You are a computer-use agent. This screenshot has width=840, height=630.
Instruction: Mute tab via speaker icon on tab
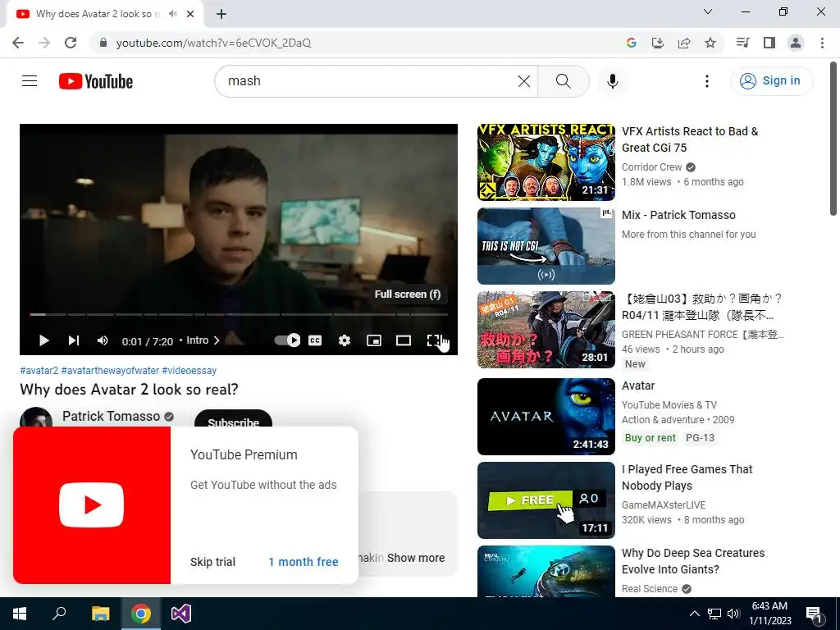(x=172, y=14)
